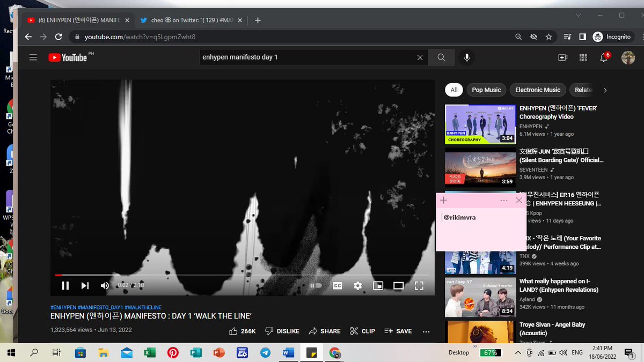Open the account avatar menu
The height and width of the screenshot is (362, 644).
tap(628, 57)
